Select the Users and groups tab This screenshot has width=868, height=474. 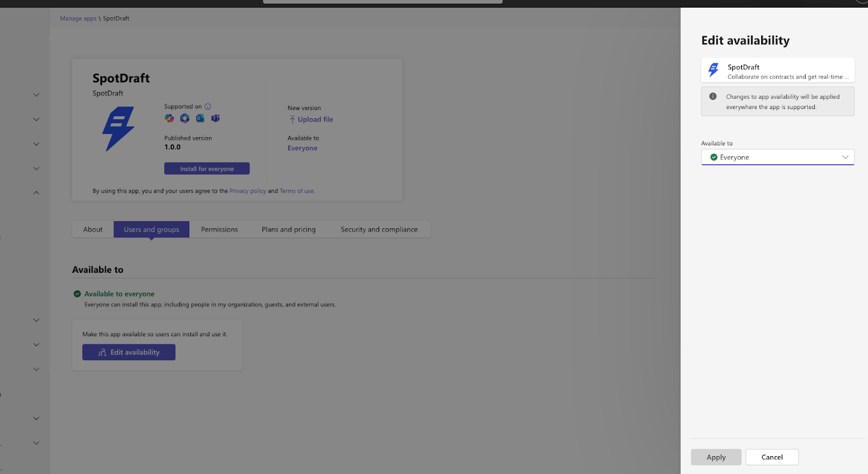pos(151,229)
